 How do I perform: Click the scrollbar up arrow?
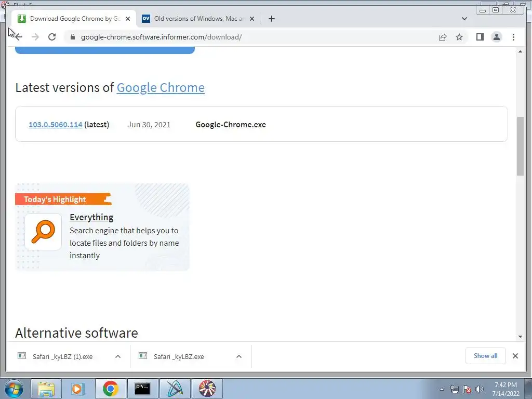pos(520,51)
